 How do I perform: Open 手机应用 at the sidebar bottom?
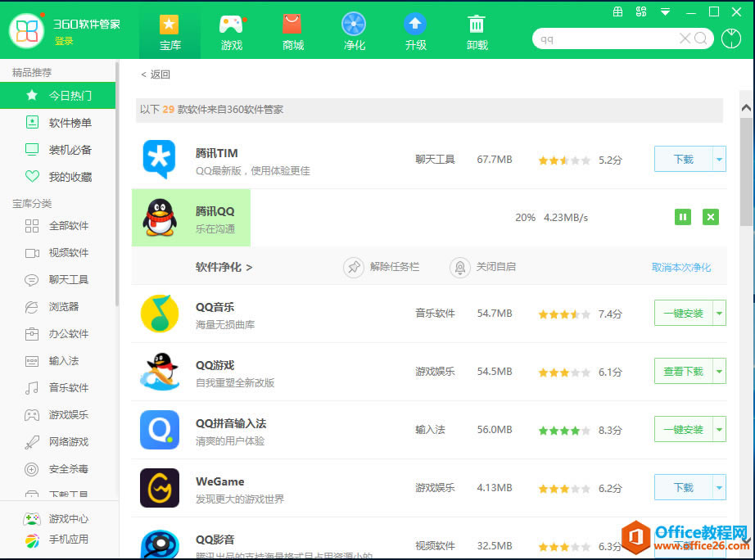pos(57,540)
